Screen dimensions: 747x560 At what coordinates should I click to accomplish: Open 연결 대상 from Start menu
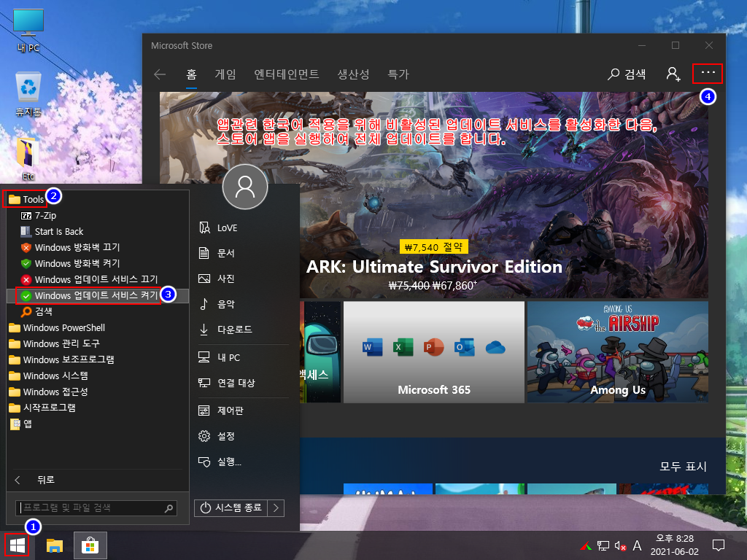tap(227, 382)
